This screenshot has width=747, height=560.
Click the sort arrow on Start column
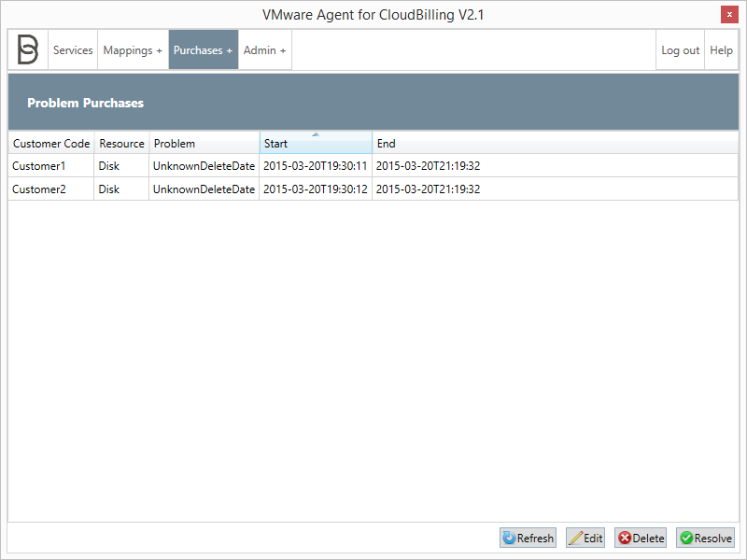(x=314, y=136)
